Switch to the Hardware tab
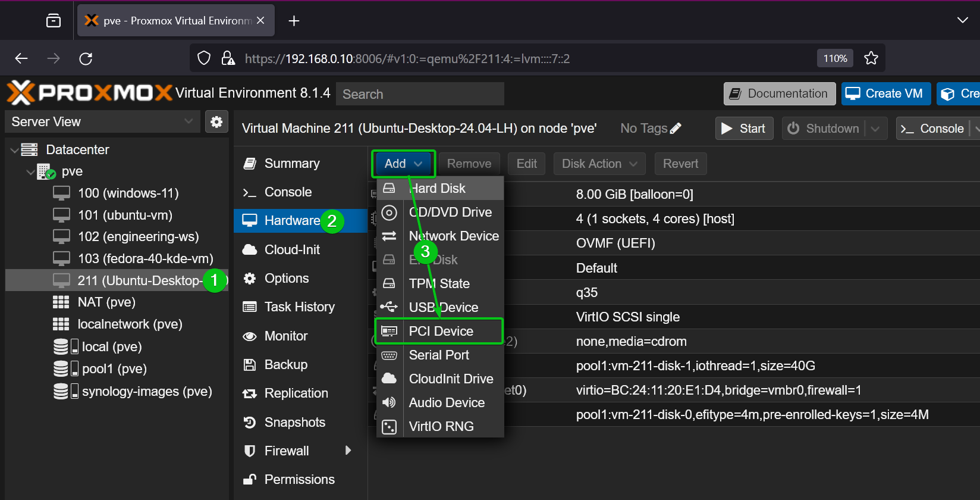 (x=301, y=220)
